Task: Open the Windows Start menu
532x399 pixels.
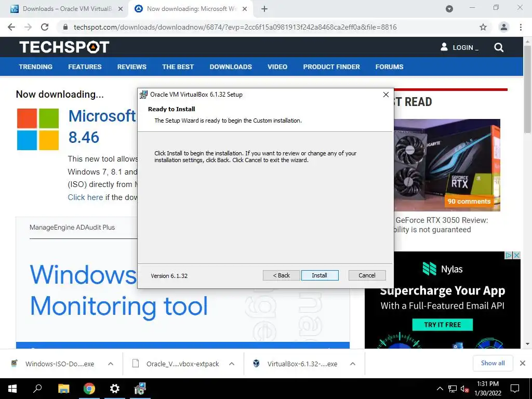Action: coord(12,389)
